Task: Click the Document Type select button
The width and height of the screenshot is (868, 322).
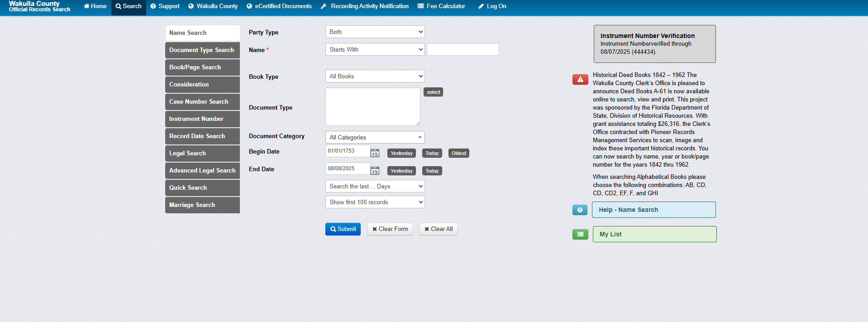Action: [433, 92]
